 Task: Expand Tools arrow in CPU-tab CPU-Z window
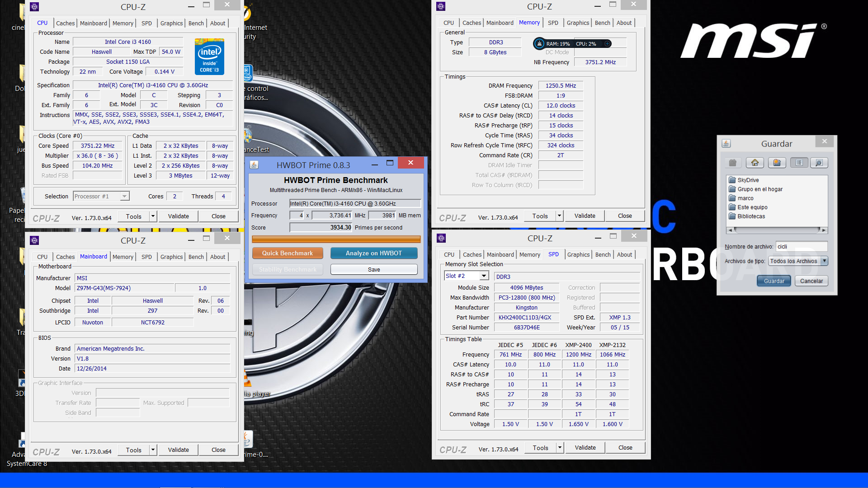[153, 216]
